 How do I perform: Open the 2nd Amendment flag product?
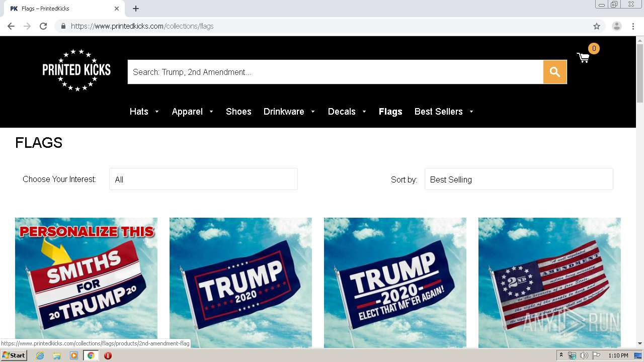point(549,283)
